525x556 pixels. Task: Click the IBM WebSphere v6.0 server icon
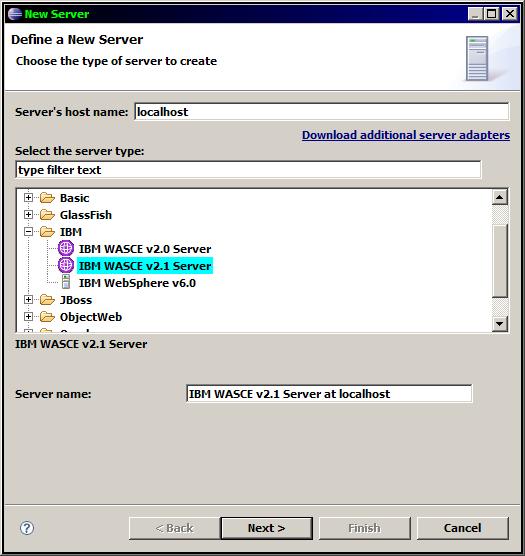(x=66, y=282)
